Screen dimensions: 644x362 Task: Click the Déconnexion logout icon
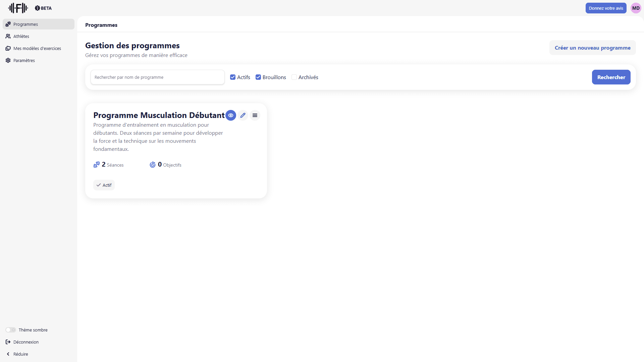tap(8, 342)
